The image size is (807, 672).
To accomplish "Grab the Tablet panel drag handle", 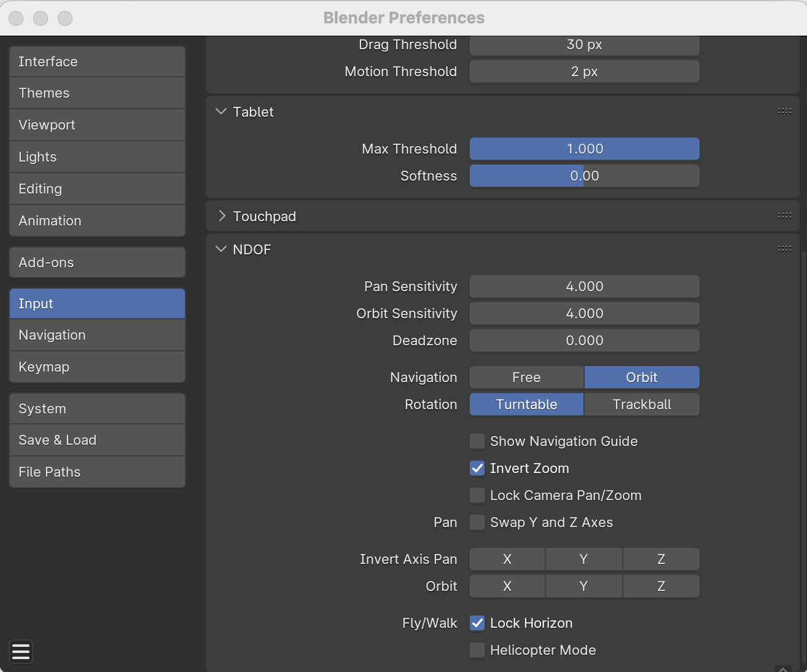I will pos(784,111).
